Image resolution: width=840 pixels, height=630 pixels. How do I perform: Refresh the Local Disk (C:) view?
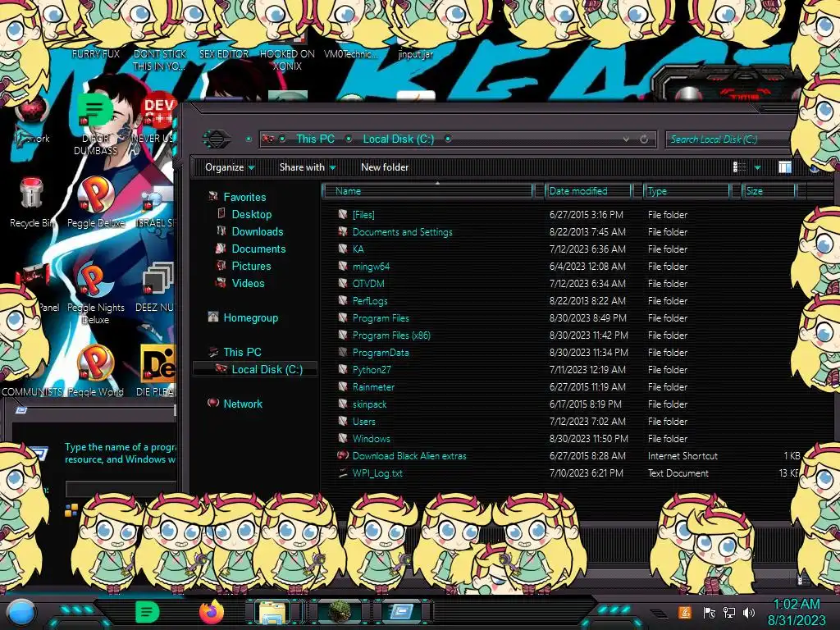pos(644,139)
